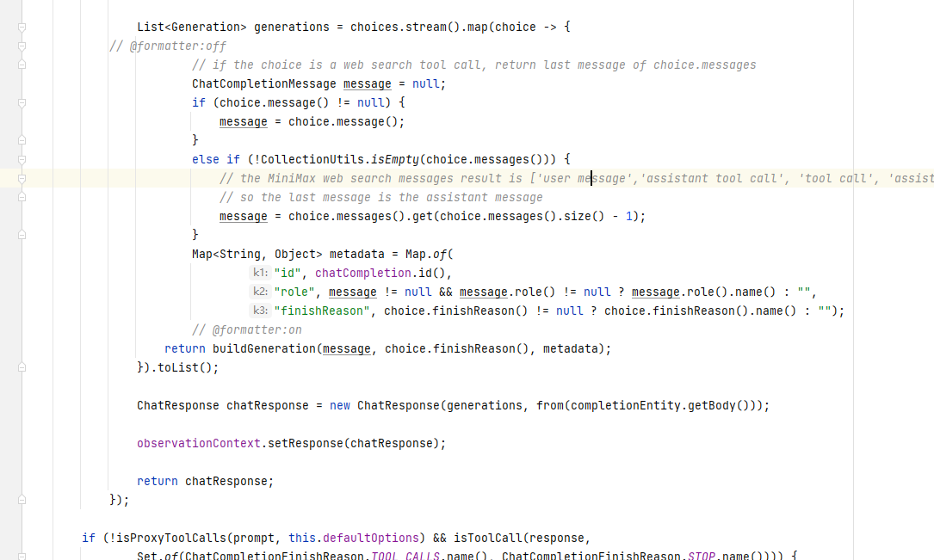Click the 'STOP' enum constant
Viewport: 934px width, 560px height.
pyautogui.click(x=701, y=556)
